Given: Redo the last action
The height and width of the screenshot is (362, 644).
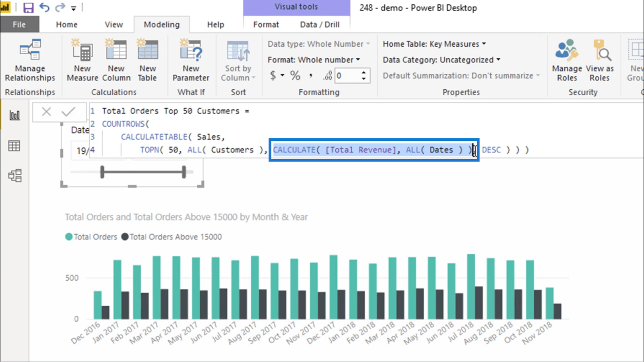Looking at the screenshot, I should (60, 8).
